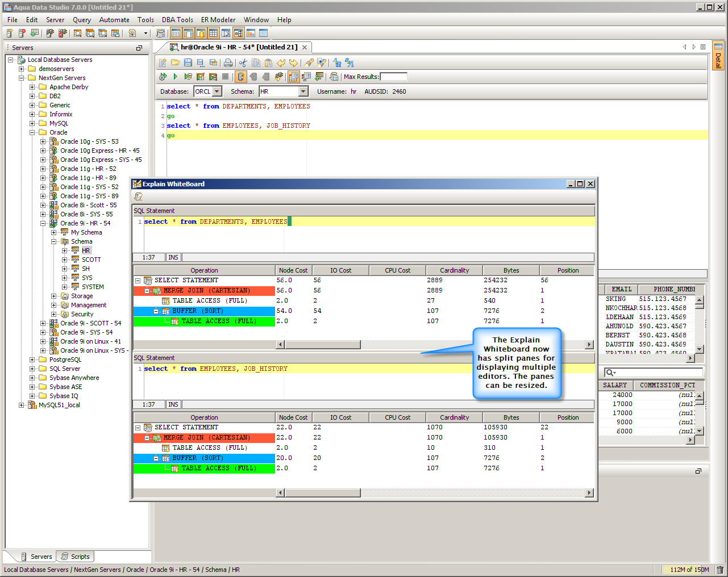
Task: Click the scroll-right tabs arrow above the editor
Action: [694, 47]
